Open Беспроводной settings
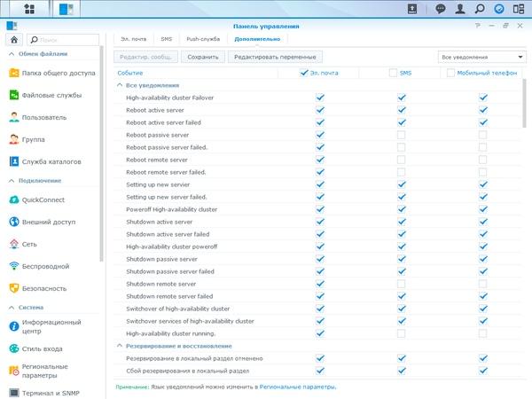 coord(39,266)
